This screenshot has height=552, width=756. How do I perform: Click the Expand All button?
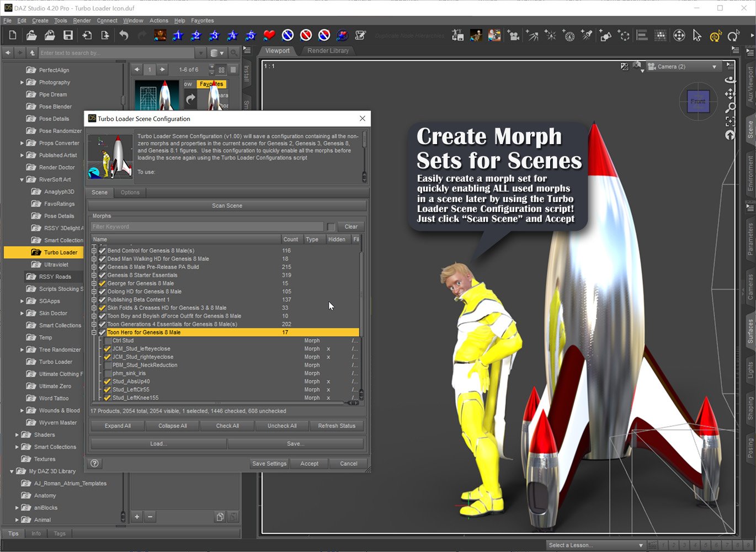(x=118, y=426)
